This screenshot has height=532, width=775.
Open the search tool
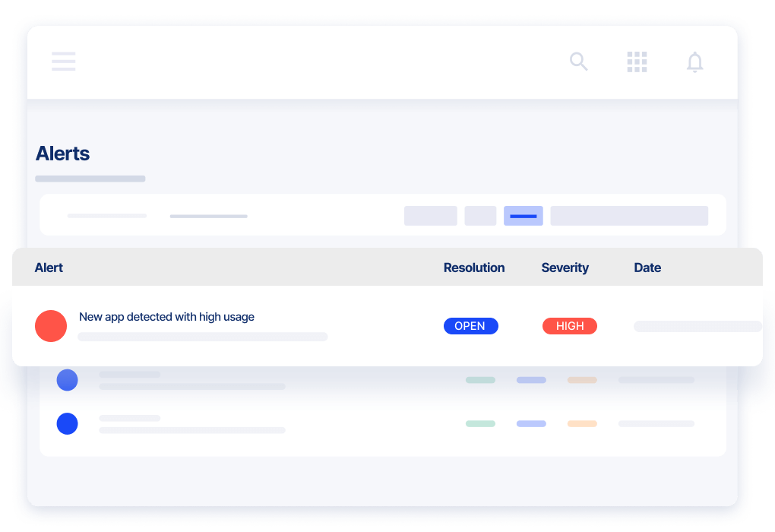[x=578, y=62]
